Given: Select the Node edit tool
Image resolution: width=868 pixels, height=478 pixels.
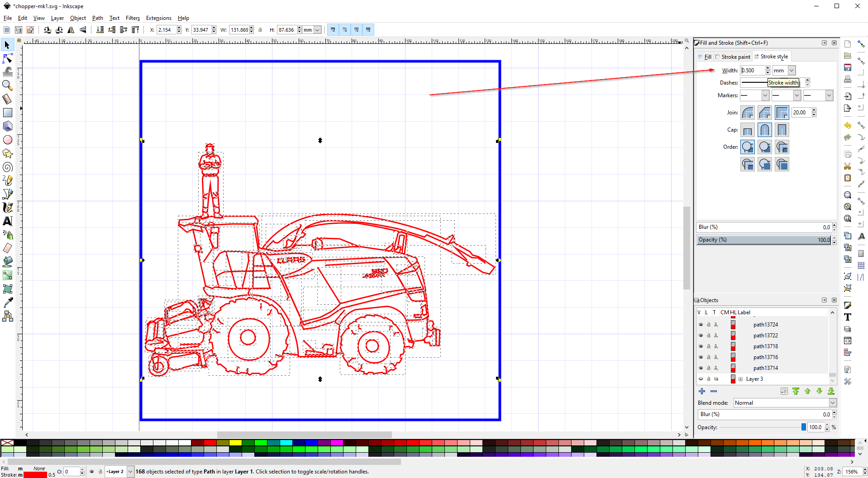Looking at the screenshot, I should 7,59.
